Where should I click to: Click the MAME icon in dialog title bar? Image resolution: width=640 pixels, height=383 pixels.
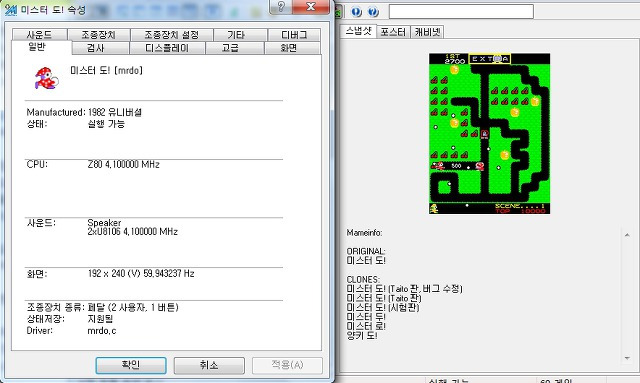click(11, 10)
